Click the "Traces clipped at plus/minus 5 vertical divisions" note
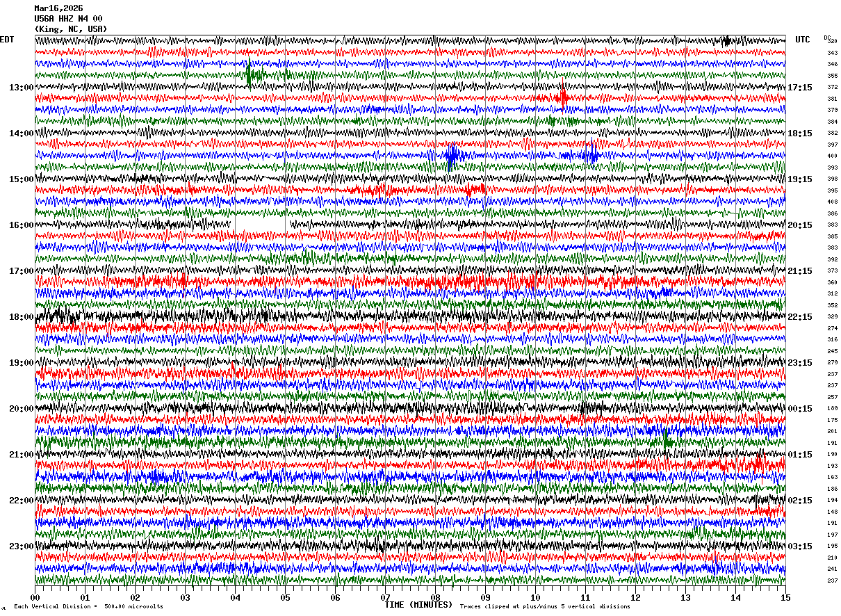This screenshot has height=616, width=841. pyautogui.click(x=545, y=607)
